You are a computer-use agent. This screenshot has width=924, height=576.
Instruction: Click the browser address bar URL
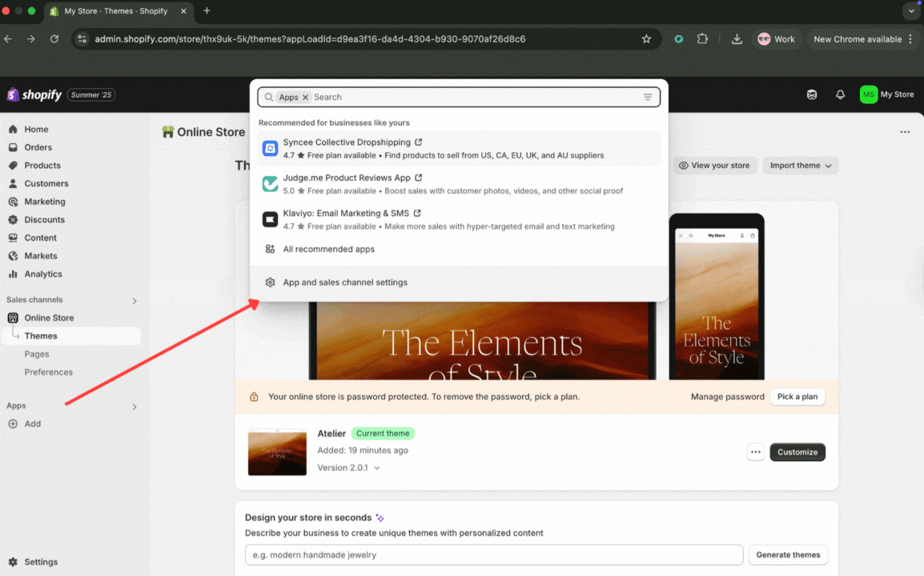tap(310, 39)
